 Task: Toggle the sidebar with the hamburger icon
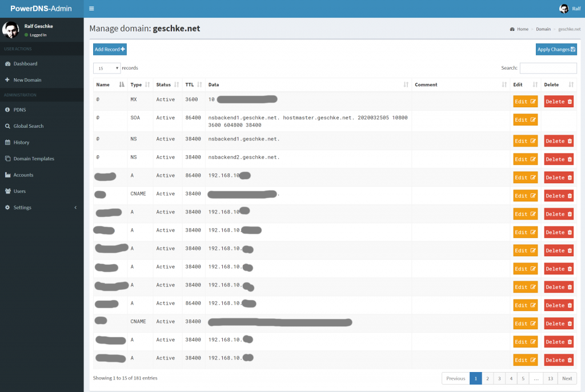click(x=91, y=9)
